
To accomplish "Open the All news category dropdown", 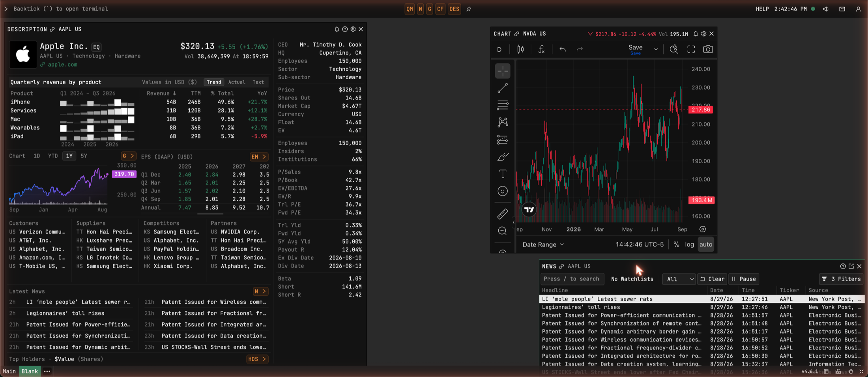I will pyautogui.click(x=679, y=279).
